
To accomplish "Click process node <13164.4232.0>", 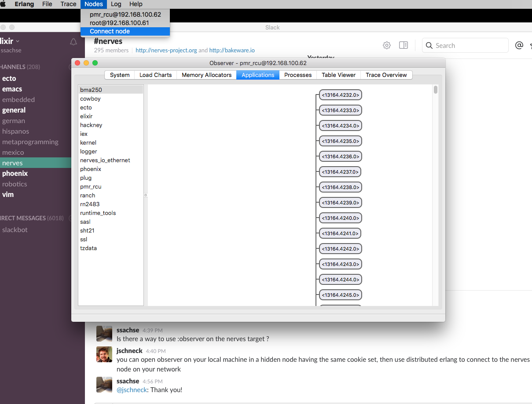I will [x=341, y=95].
